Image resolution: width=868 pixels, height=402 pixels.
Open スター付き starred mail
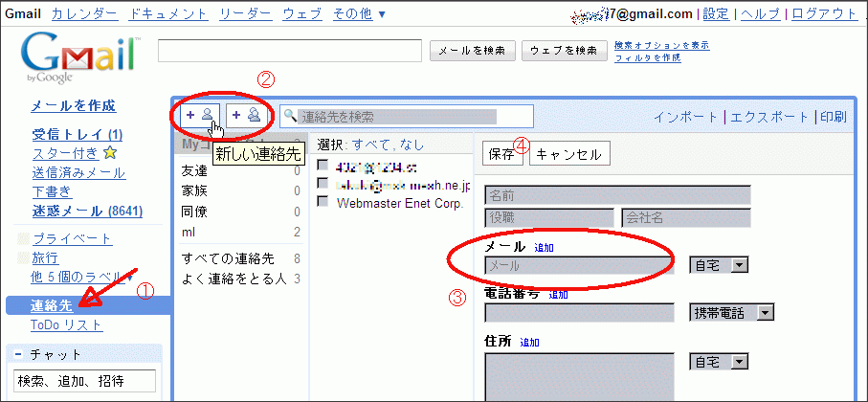65,153
